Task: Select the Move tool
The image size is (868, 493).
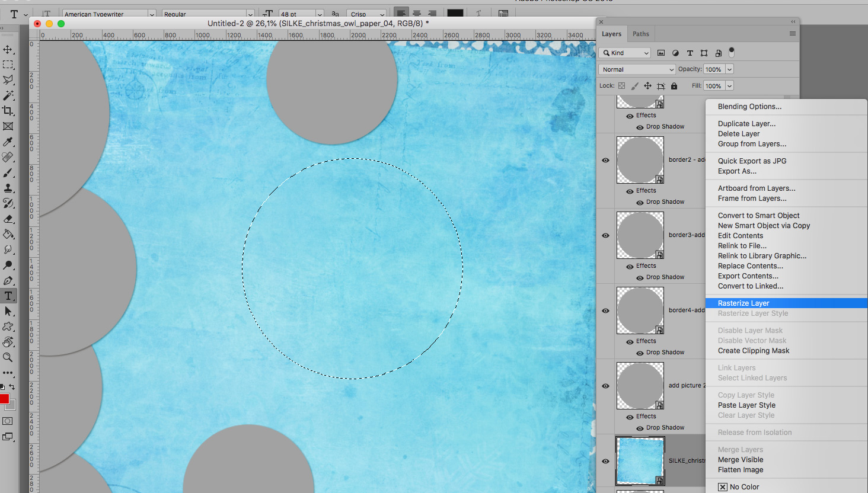Action: click(x=8, y=49)
